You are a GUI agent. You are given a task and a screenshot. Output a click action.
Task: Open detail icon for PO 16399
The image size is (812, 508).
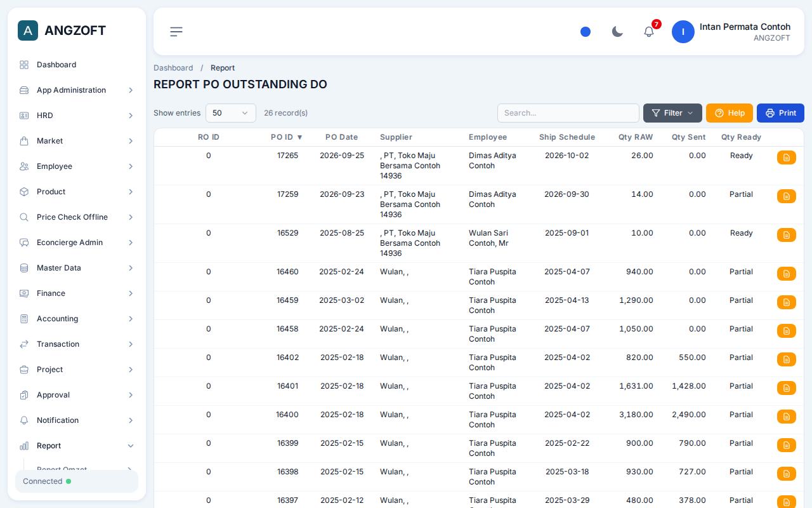tap(787, 445)
